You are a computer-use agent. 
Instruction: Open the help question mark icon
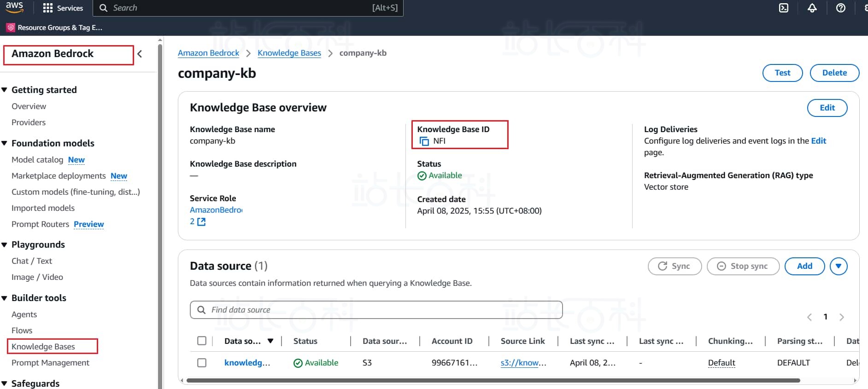click(x=841, y=8)
